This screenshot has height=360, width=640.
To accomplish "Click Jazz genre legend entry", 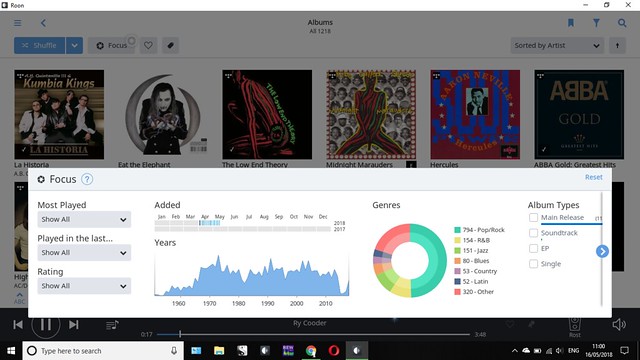I will pos(471,251).
